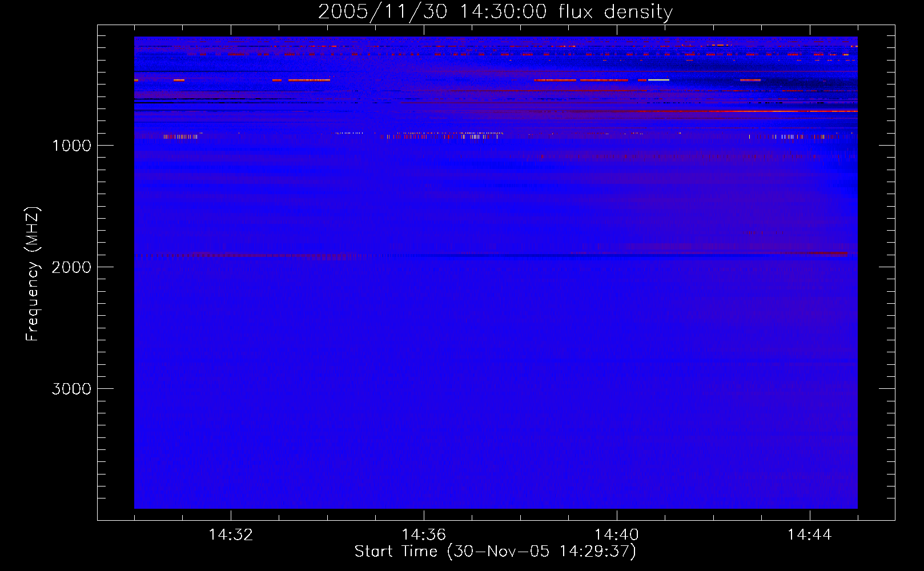The image size is (924, 571).
Task: Click the bright white burst segment near 14:41
Action: click(658, 80)
